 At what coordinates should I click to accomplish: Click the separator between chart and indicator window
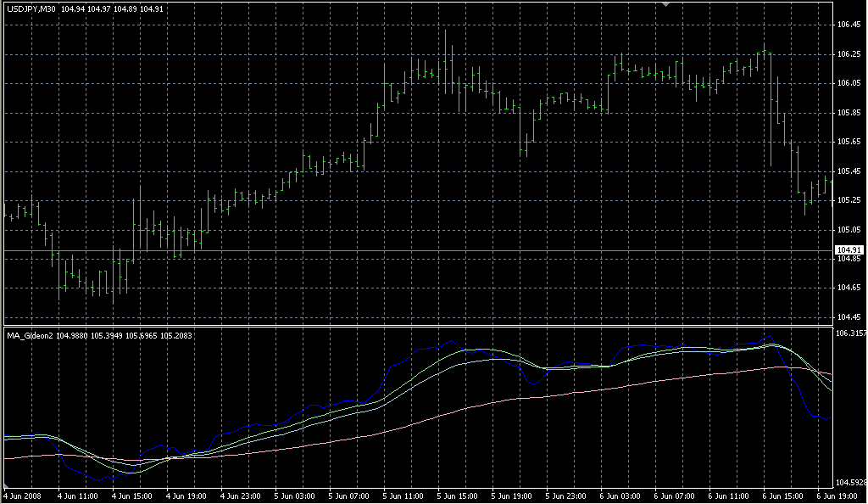(424, 326)
